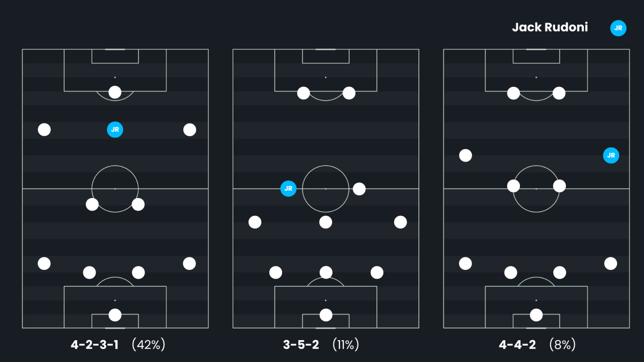Click the goalkeeper dot in the 4-4-2 pitch
This screenshot has width=644, height=362.
tap(536, 315)
